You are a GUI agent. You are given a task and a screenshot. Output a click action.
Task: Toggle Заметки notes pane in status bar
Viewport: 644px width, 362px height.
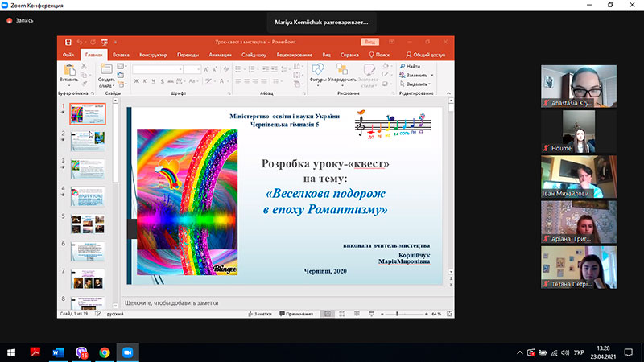[x=260, y=314]
